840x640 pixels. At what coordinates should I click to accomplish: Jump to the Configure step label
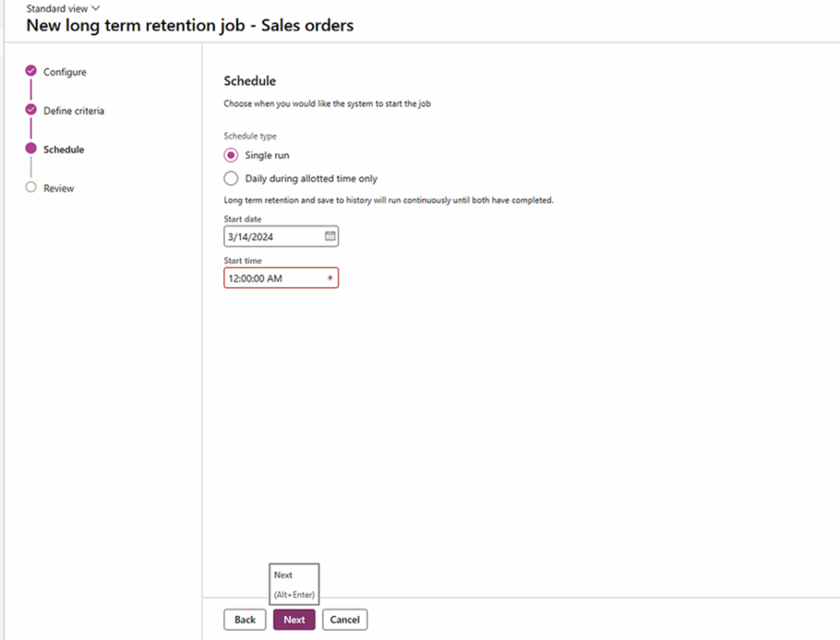65,72
